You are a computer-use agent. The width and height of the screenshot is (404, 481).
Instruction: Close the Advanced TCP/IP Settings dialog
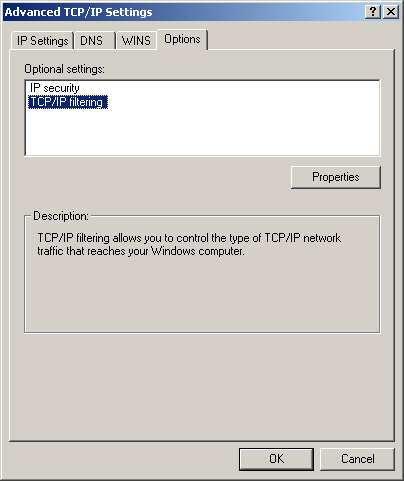[391, 12]
